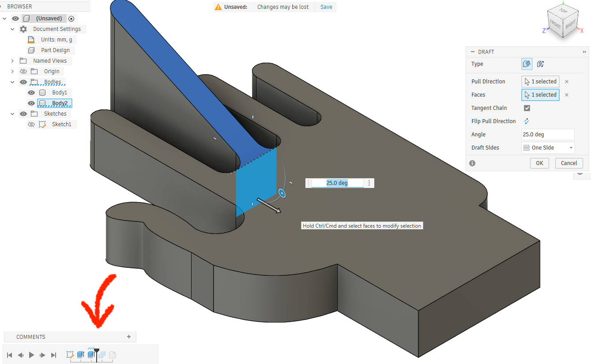591x364 pixels.
Task: Click the Named Views folder icon
Action: click(23, 61)
